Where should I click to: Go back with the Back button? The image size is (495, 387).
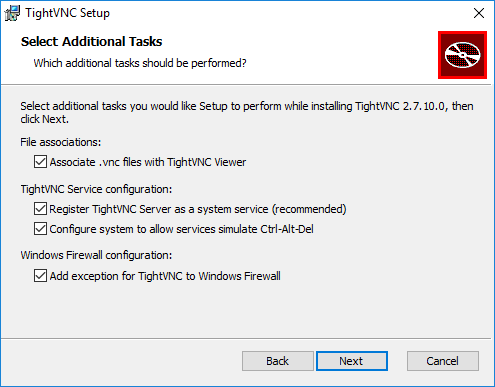278,361
